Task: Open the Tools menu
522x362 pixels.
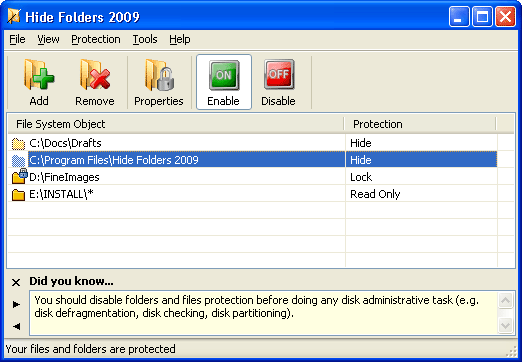Action: point(145,39)
